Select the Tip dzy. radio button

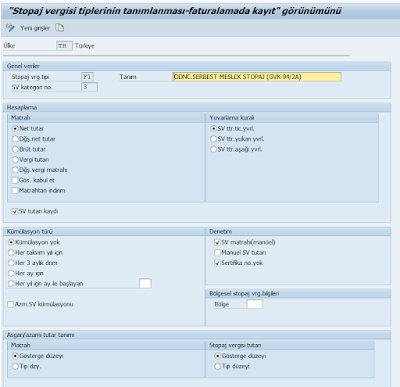click(15, 366)
